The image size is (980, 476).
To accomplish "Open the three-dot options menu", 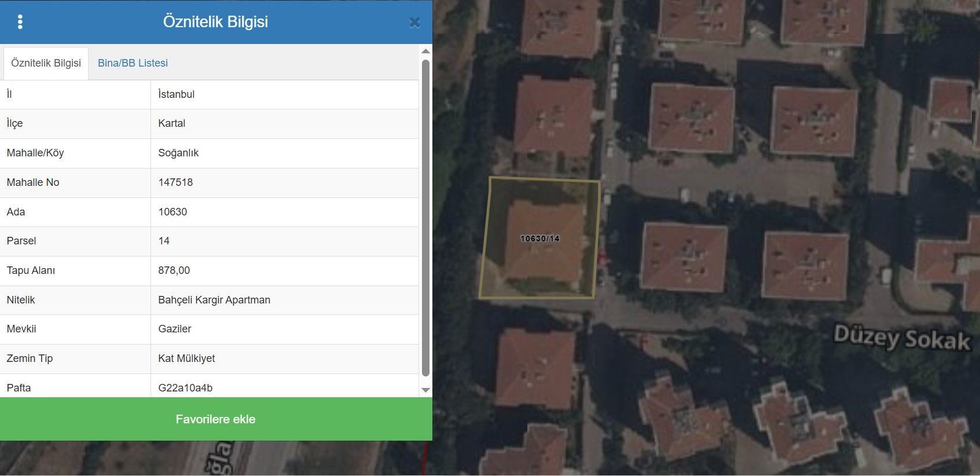I will coord(20,22).
